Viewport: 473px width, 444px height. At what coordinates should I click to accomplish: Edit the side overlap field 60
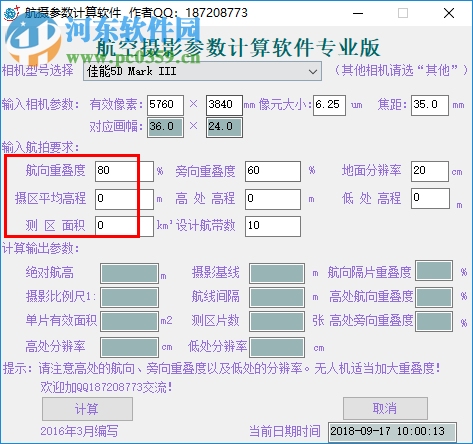[x=273, y=171]
